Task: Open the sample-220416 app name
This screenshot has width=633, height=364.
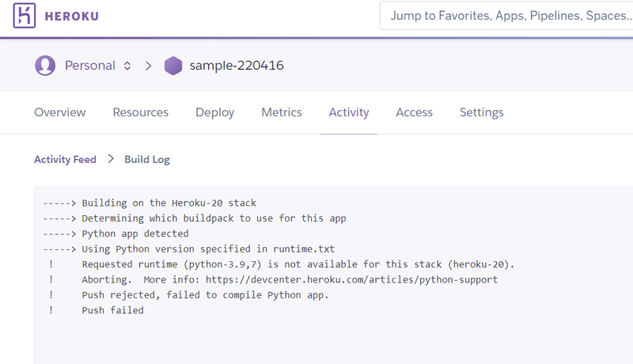Action: pyautogui.click(x=237, y=66)
